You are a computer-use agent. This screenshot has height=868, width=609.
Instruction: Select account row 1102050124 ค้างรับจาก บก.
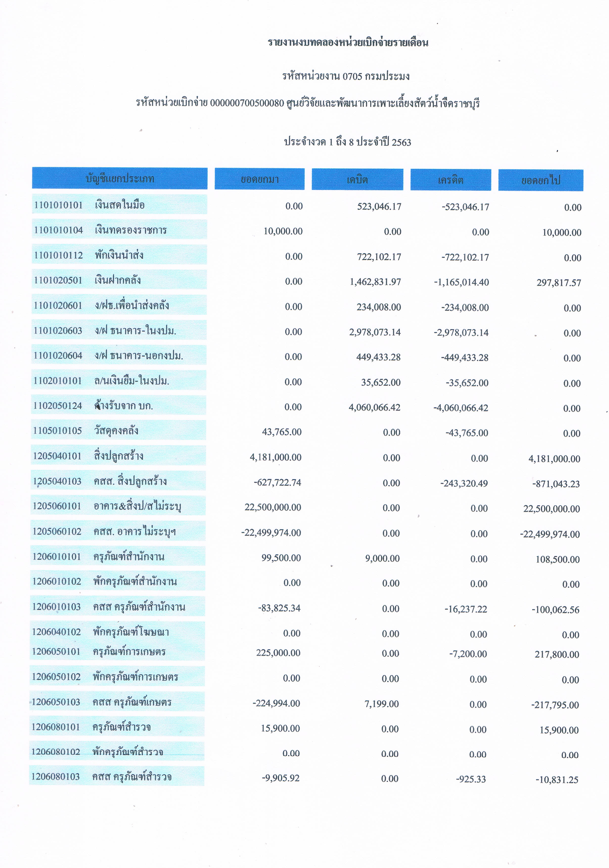click(x=118, y=406)
